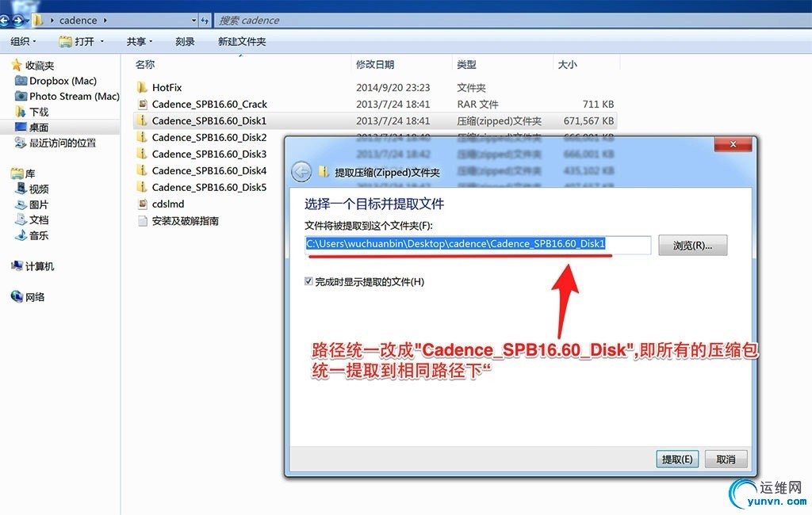The image size is (812, 515).
Task: Open 收藏夹 favorites star in sidebar
Action: click(17, 65)
